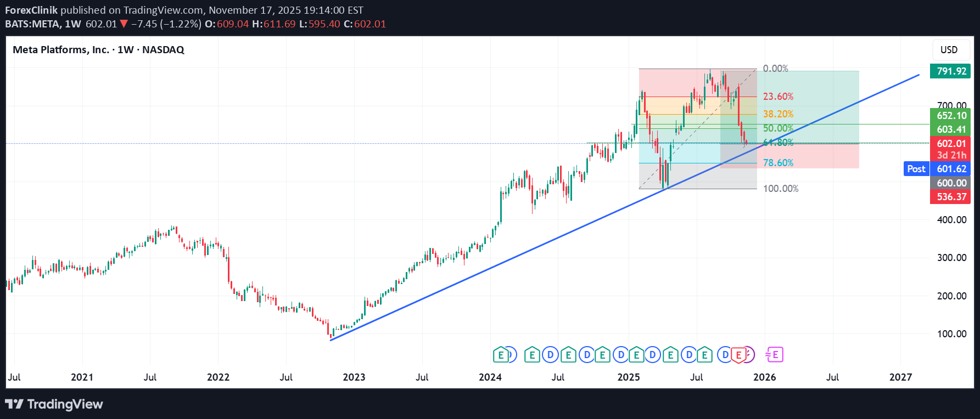Click the TradingView logo icon
980x419 pixels.
click(14, 404)
